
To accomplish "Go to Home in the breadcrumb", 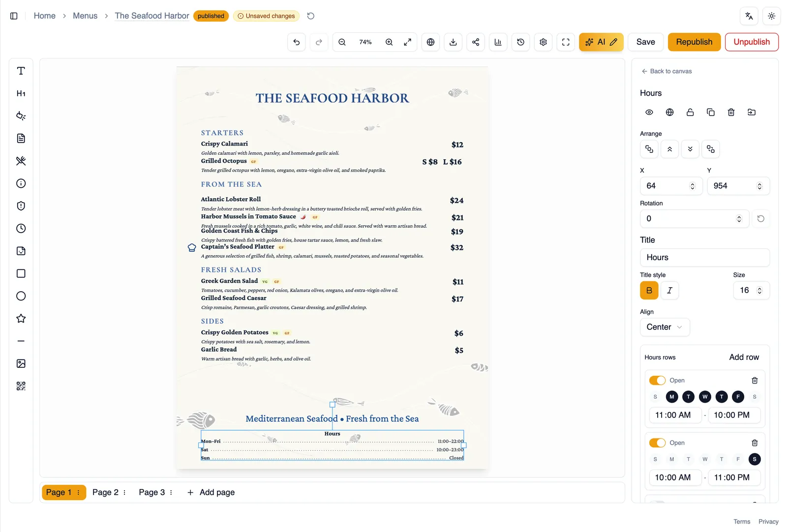I will click(x=44, y=16).
